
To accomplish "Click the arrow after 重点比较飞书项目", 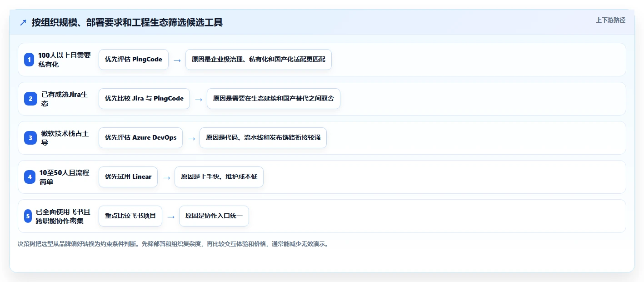I will (171, 217).
